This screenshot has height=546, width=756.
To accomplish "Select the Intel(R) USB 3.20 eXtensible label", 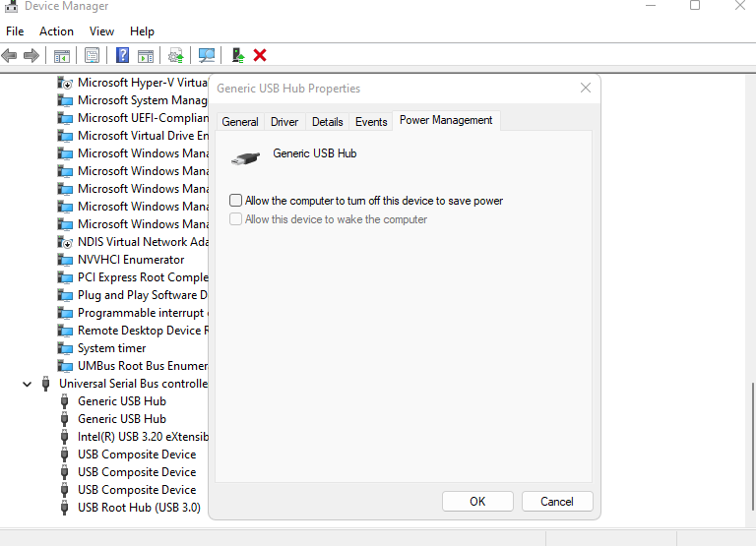I will point(143,437).
